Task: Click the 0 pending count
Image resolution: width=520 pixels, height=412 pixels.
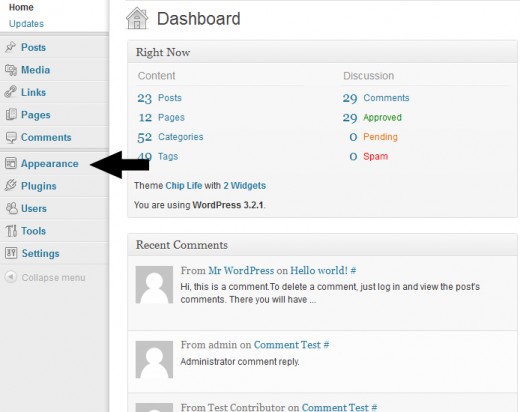Action: click(x=353, y=137)
